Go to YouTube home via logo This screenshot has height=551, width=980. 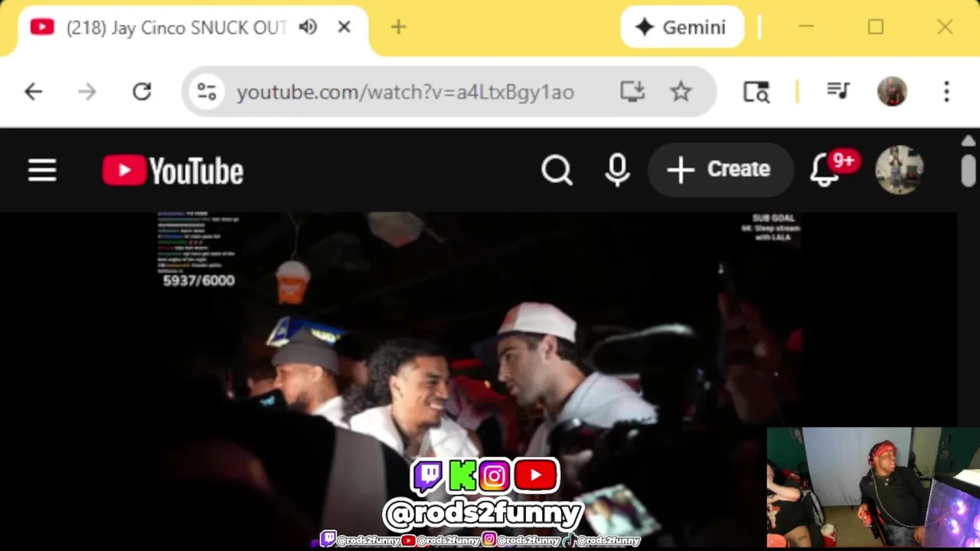pyautogui.click(x=173, y=170)
